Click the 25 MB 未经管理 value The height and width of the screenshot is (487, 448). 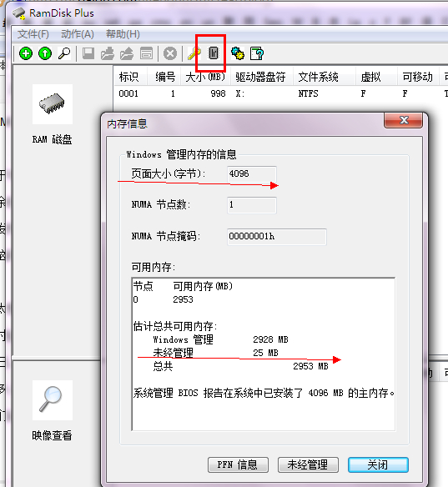tap(265, 353)
